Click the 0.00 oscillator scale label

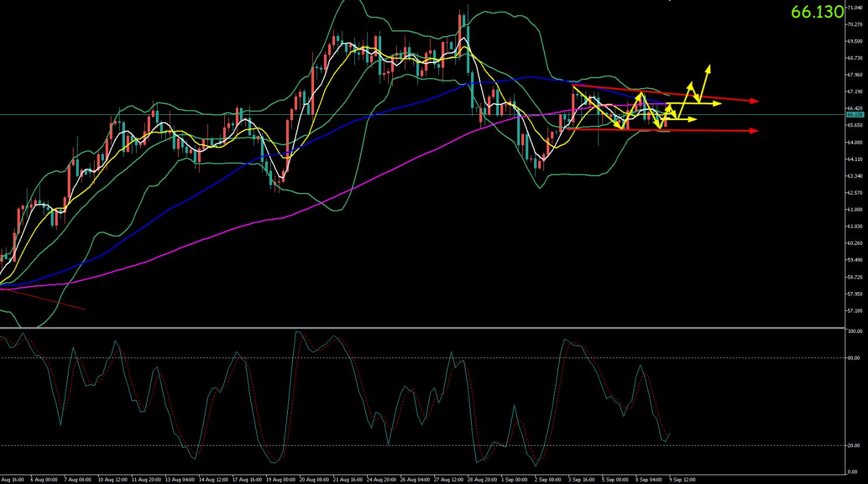853,472
